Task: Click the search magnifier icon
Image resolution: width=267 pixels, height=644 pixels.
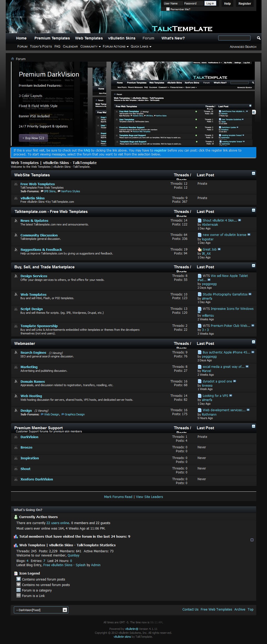Action: [258, 38]
